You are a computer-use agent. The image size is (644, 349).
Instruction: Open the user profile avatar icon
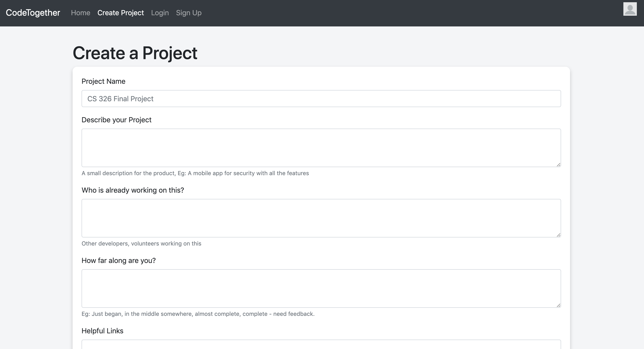(x=630, y=9)
